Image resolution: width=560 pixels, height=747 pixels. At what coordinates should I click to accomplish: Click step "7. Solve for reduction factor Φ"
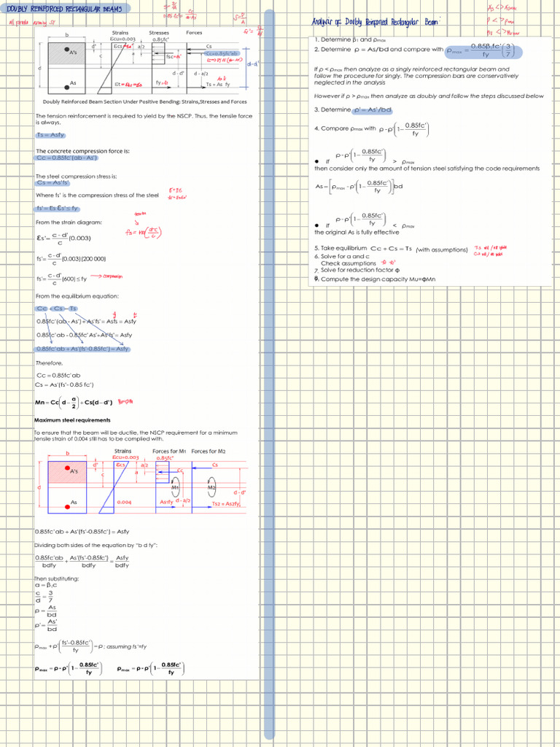pos(357,270)
